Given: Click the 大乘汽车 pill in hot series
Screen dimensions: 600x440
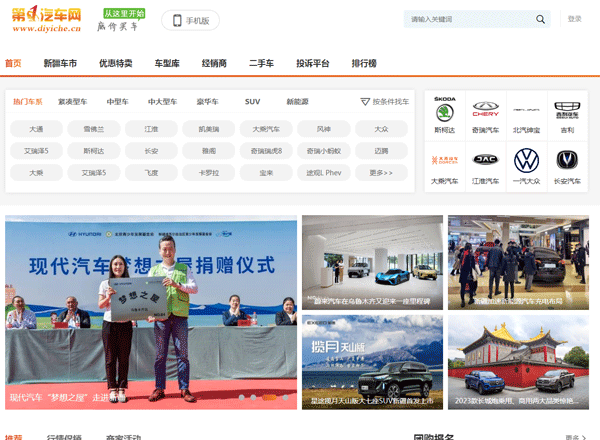Looking at the screenshot, I should coord(266,129).
